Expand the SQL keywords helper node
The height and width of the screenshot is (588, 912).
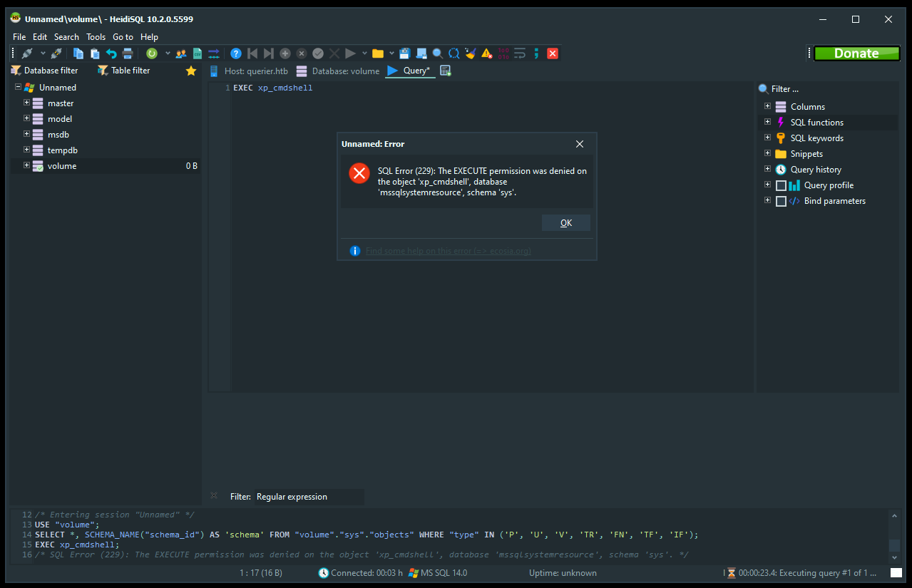coord(768,138)
